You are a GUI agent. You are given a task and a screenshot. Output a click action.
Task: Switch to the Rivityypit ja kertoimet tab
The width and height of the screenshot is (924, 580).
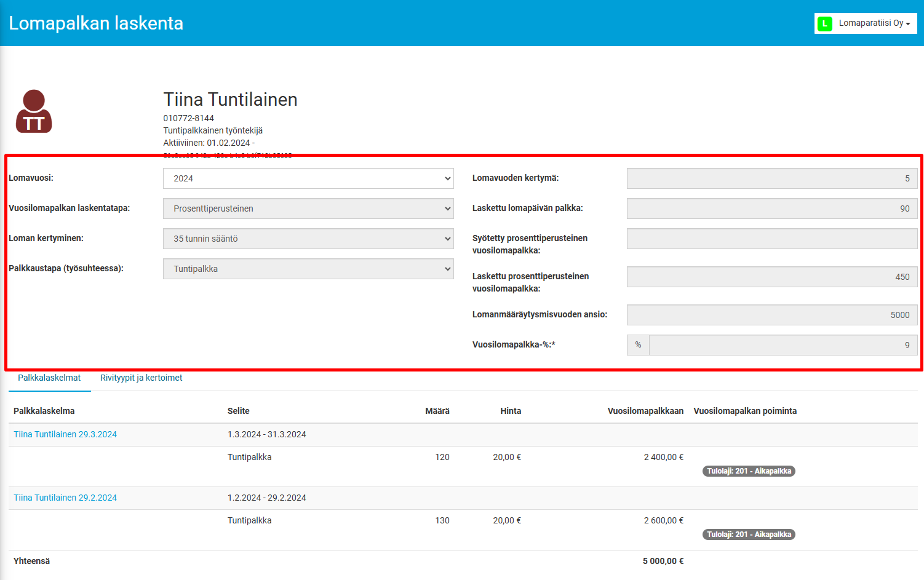[x=141, y=378]
